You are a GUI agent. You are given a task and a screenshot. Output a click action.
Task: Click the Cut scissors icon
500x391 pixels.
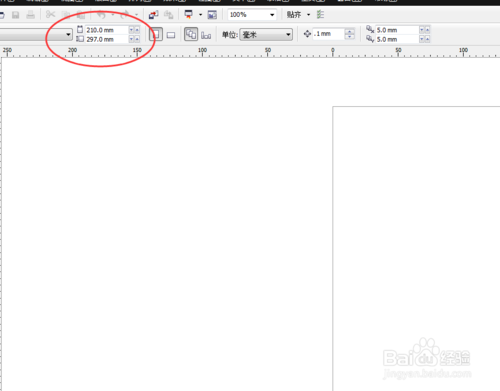point(50,14)
